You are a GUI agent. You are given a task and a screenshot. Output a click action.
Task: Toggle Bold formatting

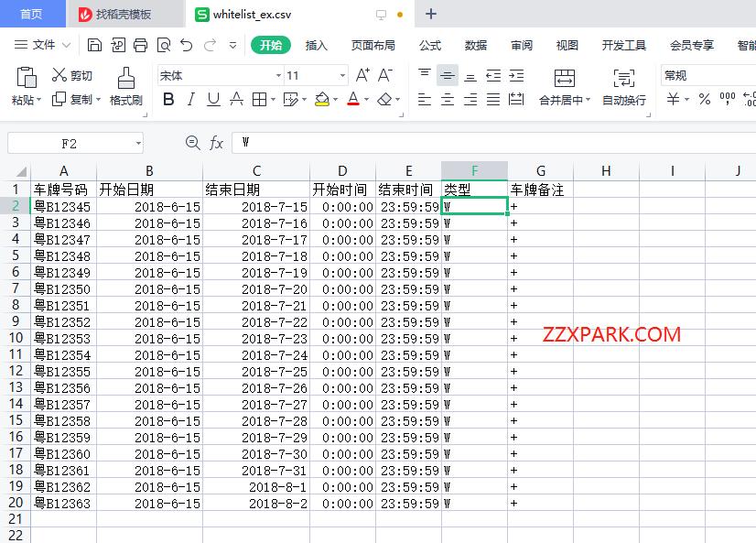(x=168, y=100)
